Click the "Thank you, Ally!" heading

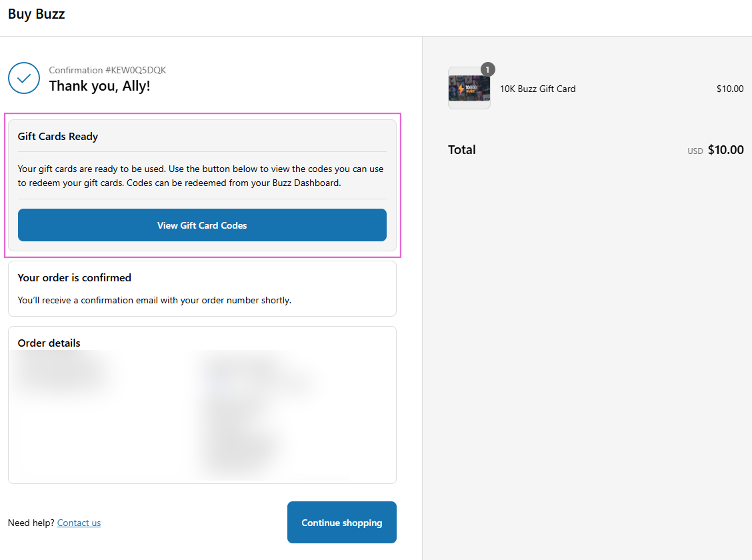(99, 86)
